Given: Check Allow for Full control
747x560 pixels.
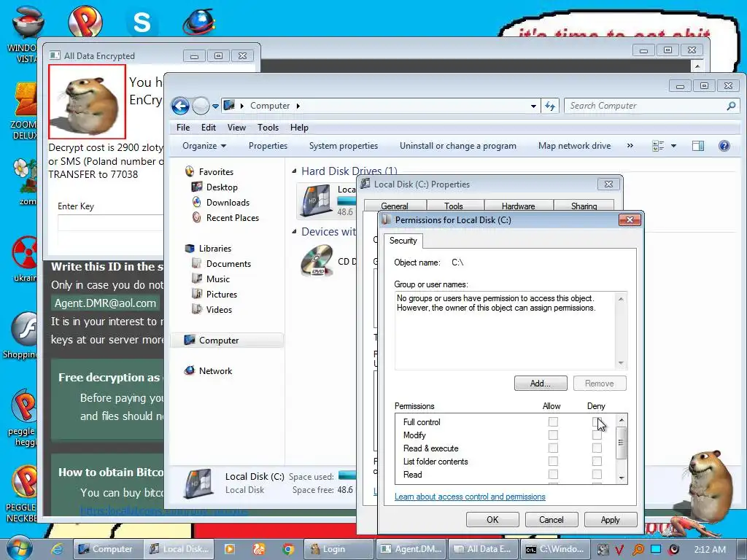Looking at the screenshot, I should coord(553,422).
